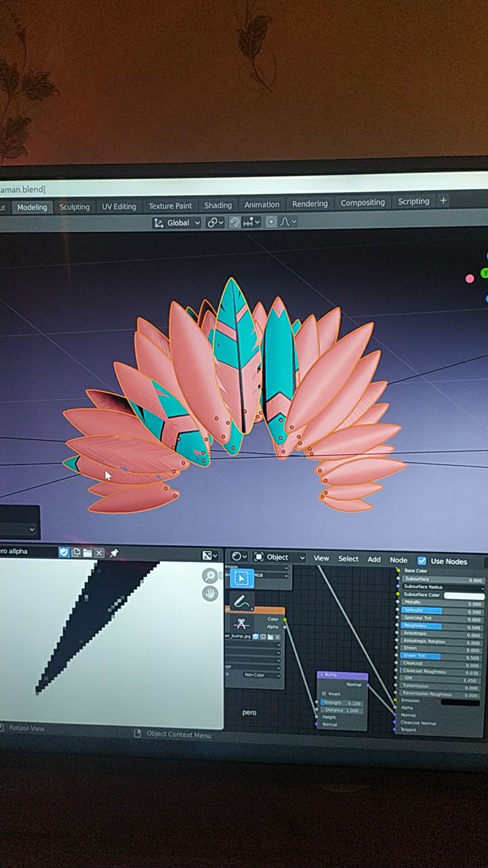Click the pero material label
The image size is (488, 868).
pos(249,713)
